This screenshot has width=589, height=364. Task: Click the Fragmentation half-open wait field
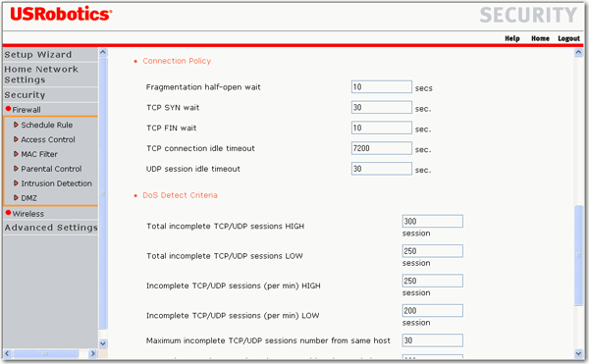point(382,87)
